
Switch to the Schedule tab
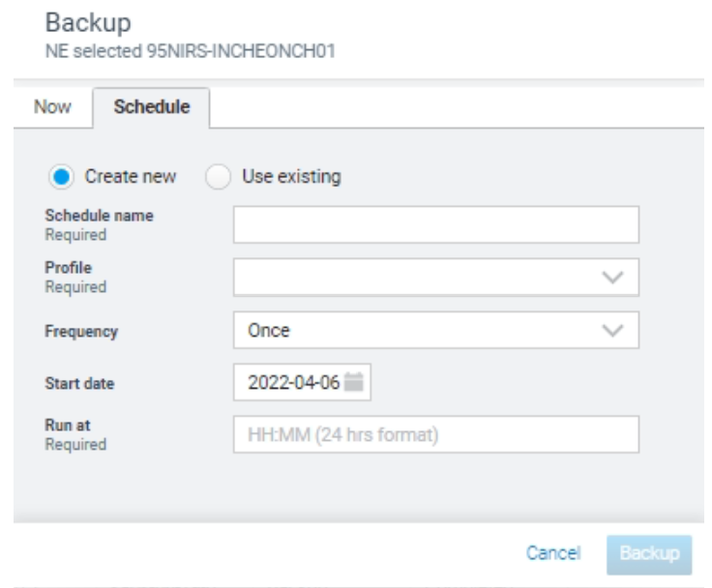[151, 107]
